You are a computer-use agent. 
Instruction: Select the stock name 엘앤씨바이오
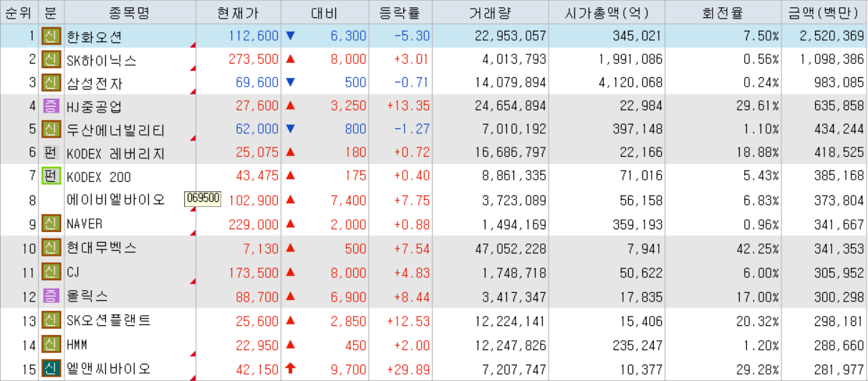click(x=108, y=368)
